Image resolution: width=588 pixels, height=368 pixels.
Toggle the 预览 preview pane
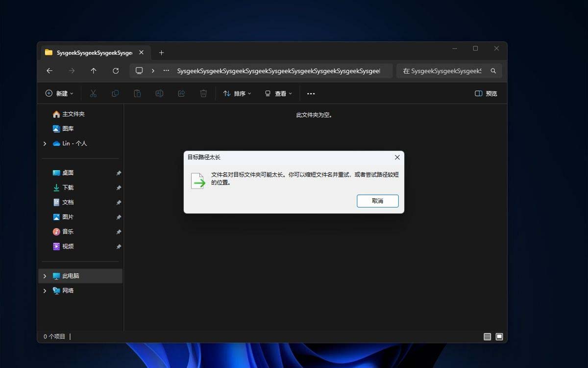coord(486,93)
